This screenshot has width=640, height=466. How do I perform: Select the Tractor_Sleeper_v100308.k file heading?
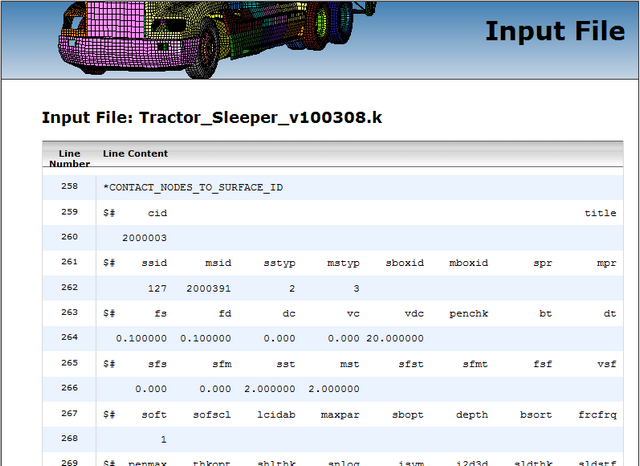211,118
